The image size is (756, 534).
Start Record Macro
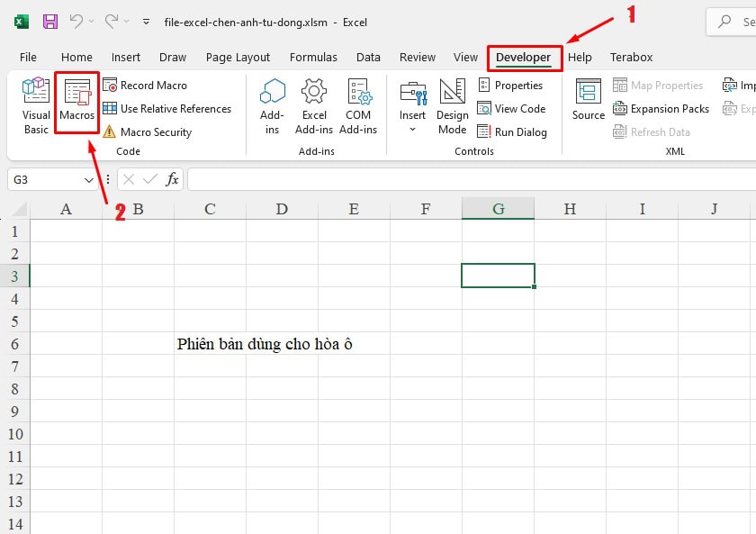pyautogui.click(x=145, y=86)
